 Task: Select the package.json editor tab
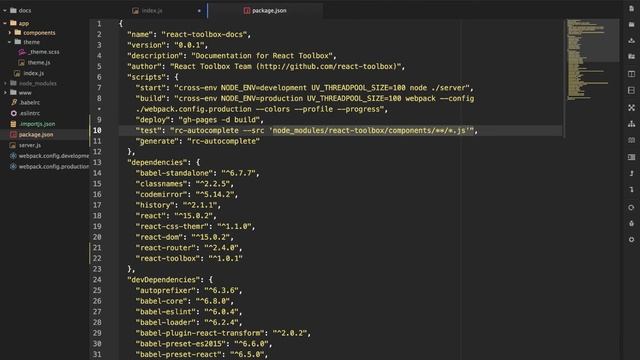[265, 11]
